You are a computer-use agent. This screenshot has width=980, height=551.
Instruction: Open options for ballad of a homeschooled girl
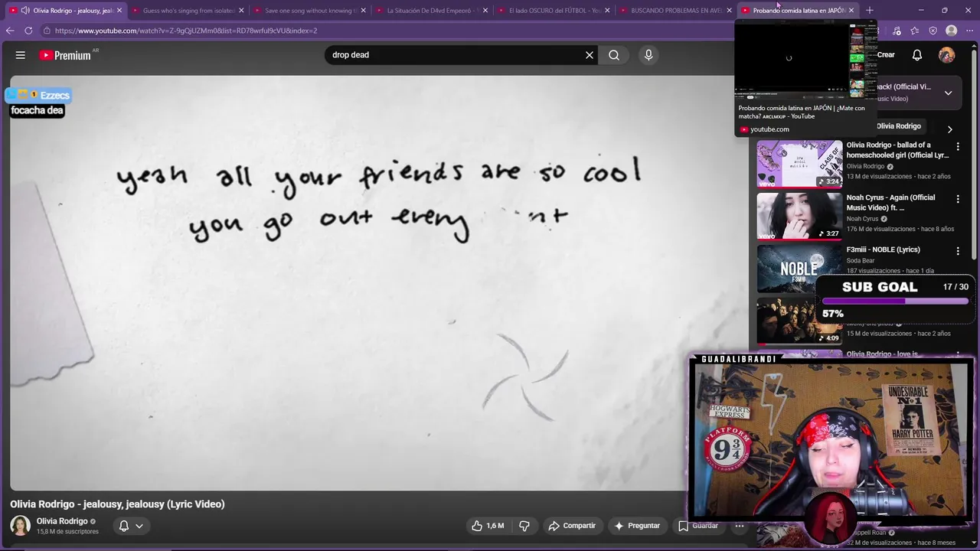click(x=957, y=146)
